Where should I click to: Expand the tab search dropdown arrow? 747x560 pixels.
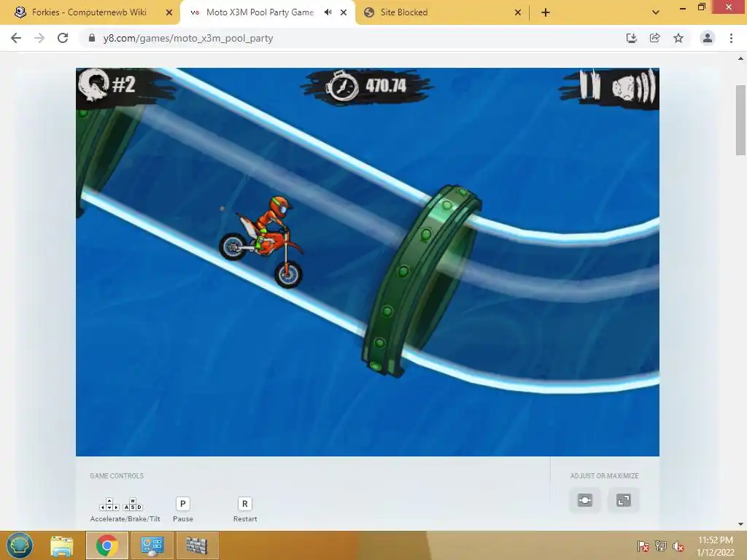pos(656,12)
